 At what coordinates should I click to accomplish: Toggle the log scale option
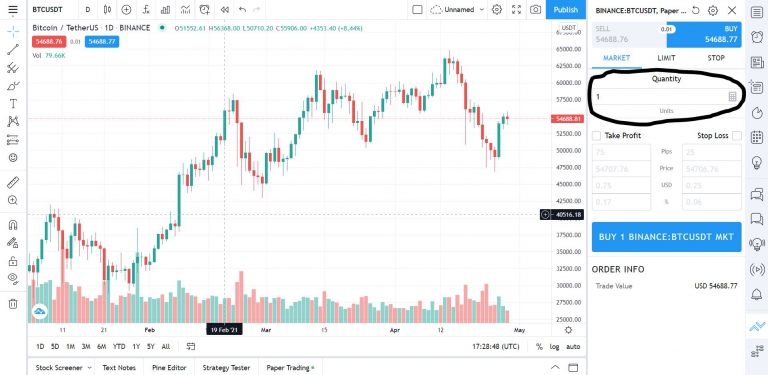554,347
